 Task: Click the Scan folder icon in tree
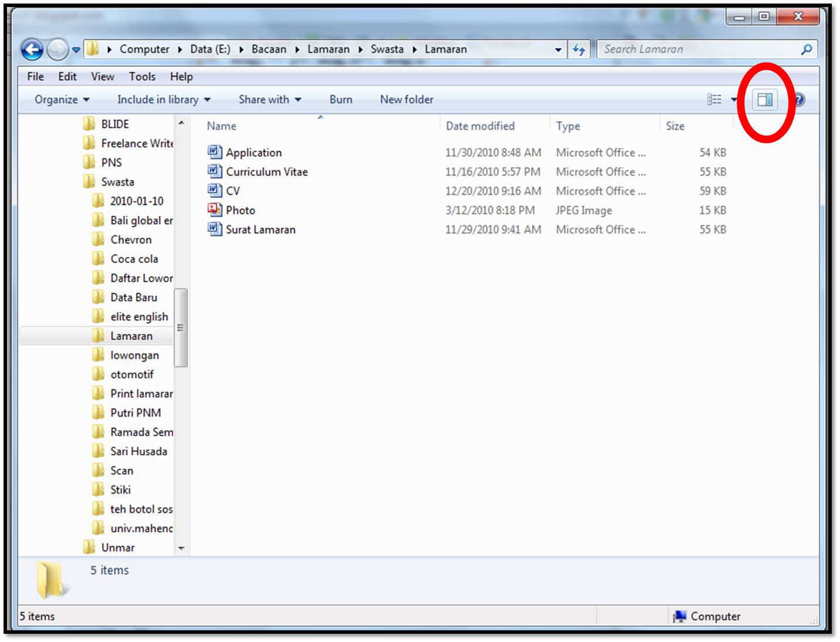click(x=99, y=471)
